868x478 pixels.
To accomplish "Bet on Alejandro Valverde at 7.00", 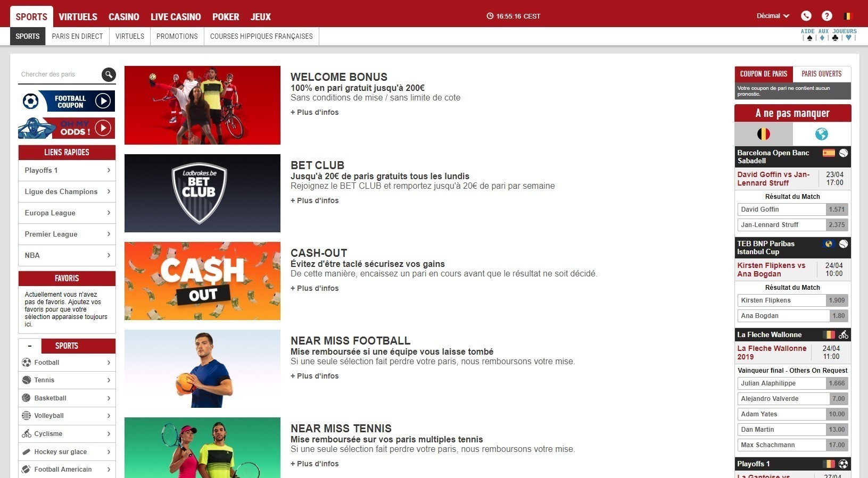I will click(792, 399).
